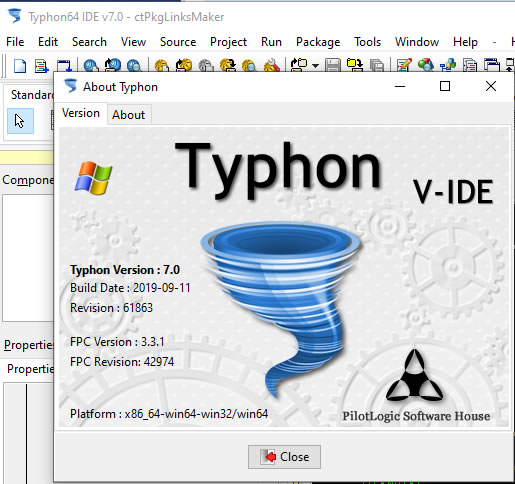The height and width of the screenshot is (484, 515).
Task: Switch to the Version tab
Action: (81, 113)
